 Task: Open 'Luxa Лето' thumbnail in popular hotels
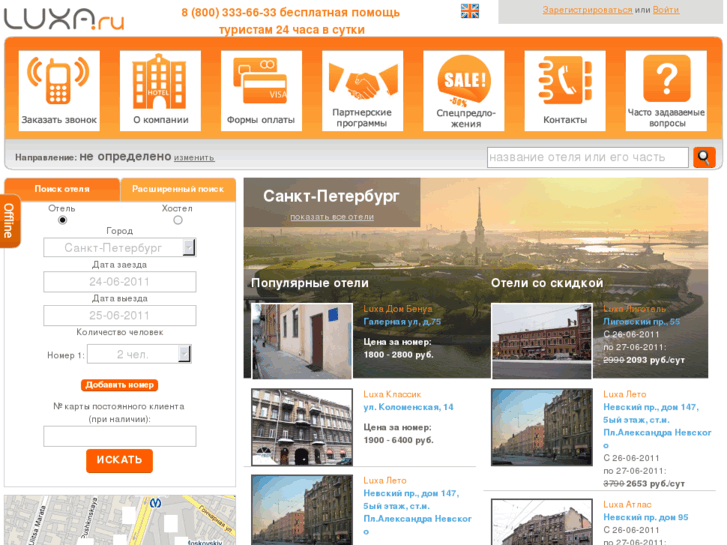click(x=302, y=510)
